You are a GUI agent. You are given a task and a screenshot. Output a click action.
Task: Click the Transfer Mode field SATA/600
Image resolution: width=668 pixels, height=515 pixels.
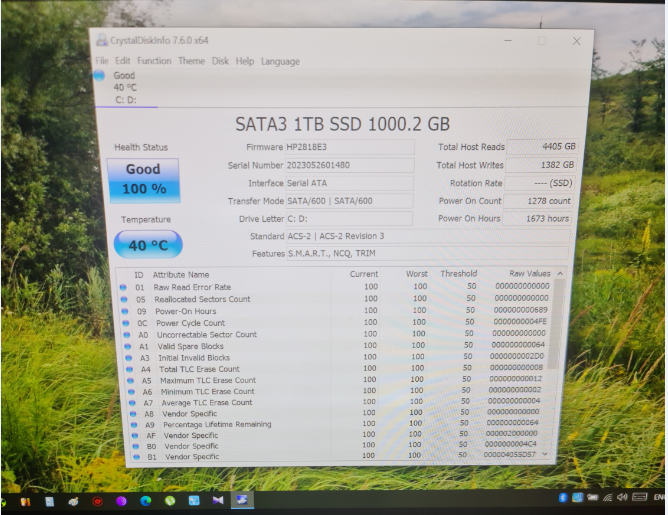pyautogui.click(x=349, y=201)
